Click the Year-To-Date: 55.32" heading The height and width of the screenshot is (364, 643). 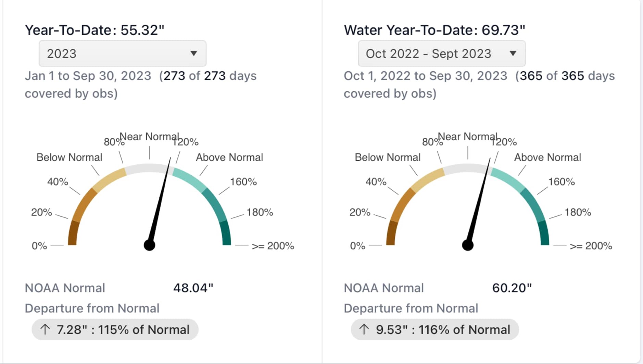94,30
